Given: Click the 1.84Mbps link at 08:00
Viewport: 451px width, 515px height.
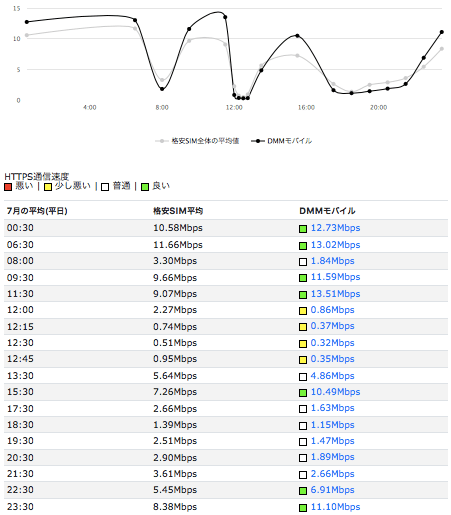Looking at the screenshot, I should (x=332, y=261).
